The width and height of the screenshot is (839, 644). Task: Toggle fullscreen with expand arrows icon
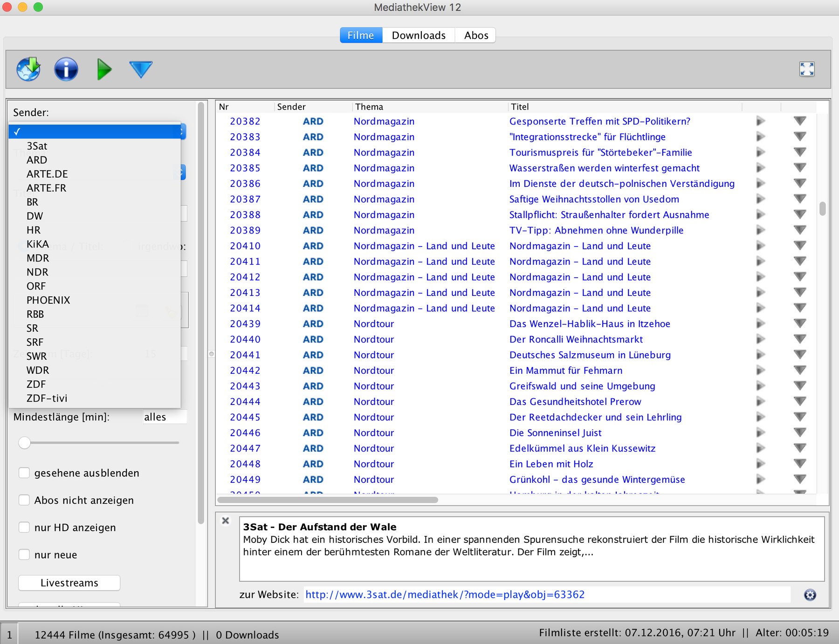pos(807,69)
